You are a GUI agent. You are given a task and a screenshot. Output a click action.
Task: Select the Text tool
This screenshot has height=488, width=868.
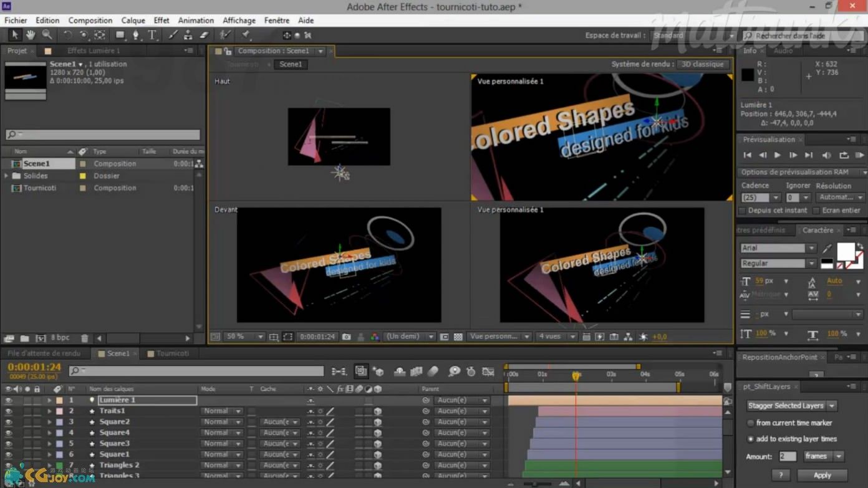tap(152, 35)
